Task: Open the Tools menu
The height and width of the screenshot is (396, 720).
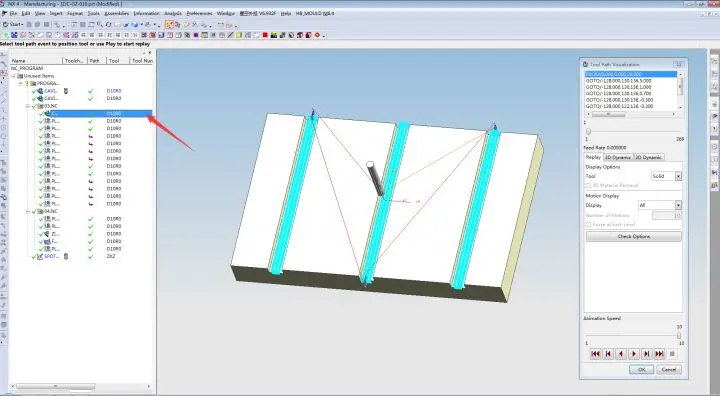Action: (x=93, y=14)
